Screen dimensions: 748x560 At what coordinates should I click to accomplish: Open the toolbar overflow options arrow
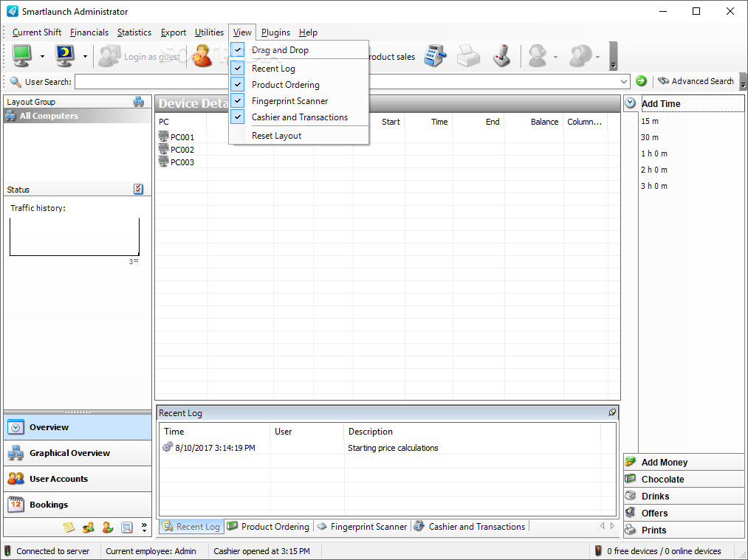click(613, 56)
